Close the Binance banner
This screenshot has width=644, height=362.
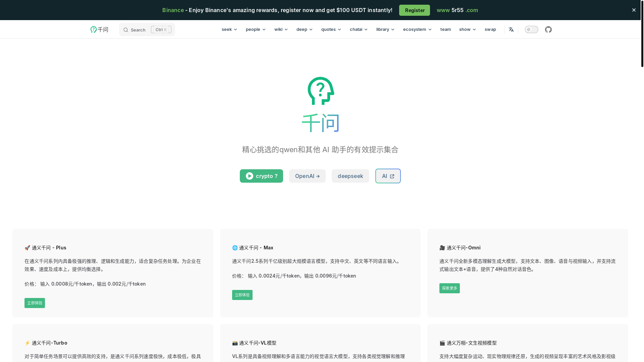click(634, 10)
